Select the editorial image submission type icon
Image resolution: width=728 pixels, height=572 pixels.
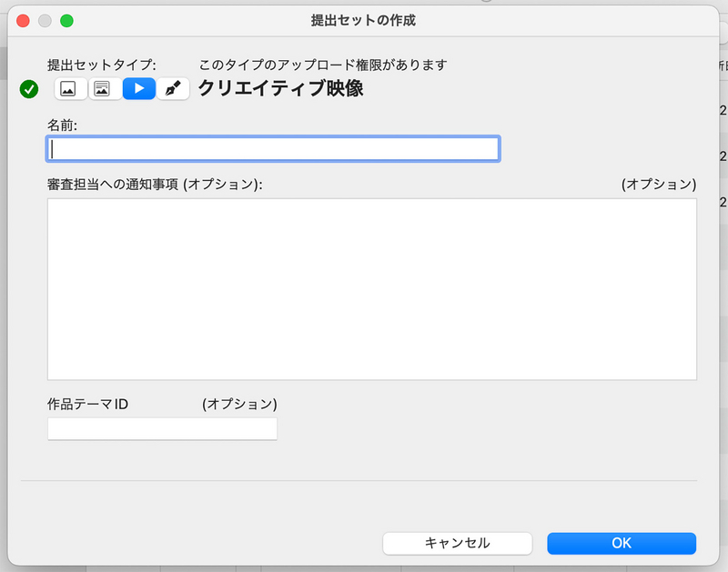pyautogui.click(x=105, y=88)
